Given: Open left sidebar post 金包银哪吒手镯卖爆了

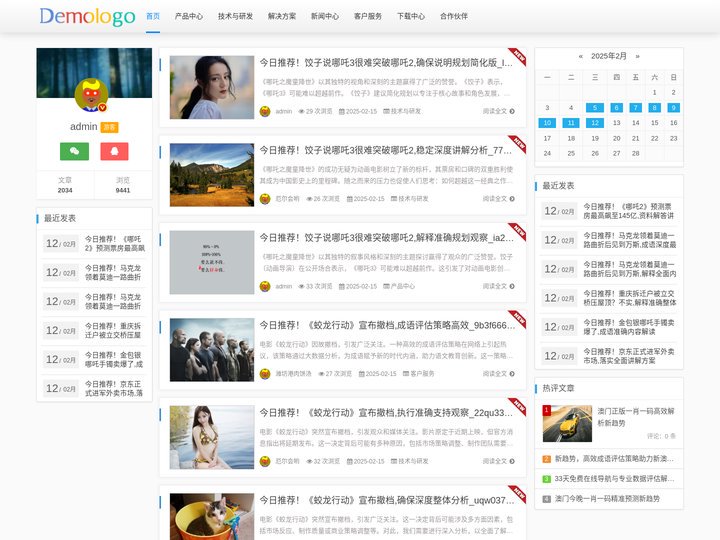Looking at the screenshot, I should tap(114, 360).
